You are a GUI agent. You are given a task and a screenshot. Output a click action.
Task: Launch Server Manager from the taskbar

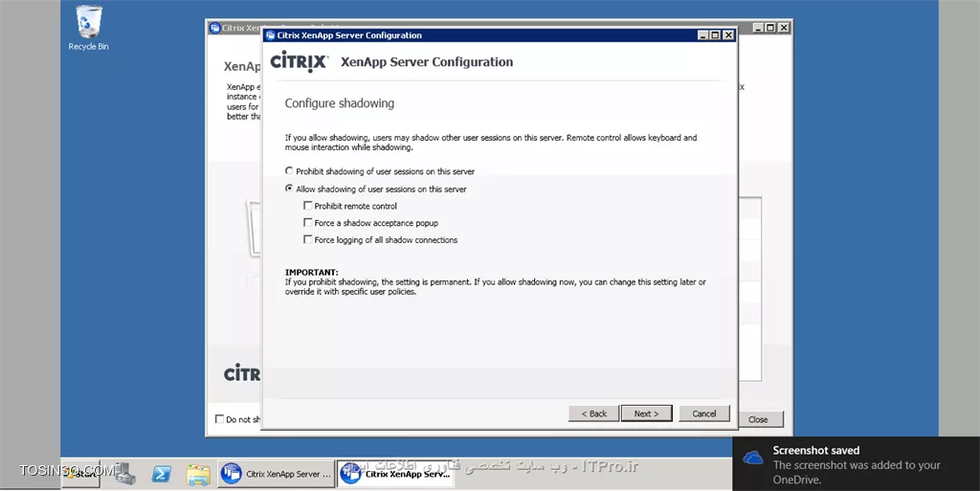click(x=125, y=474)
